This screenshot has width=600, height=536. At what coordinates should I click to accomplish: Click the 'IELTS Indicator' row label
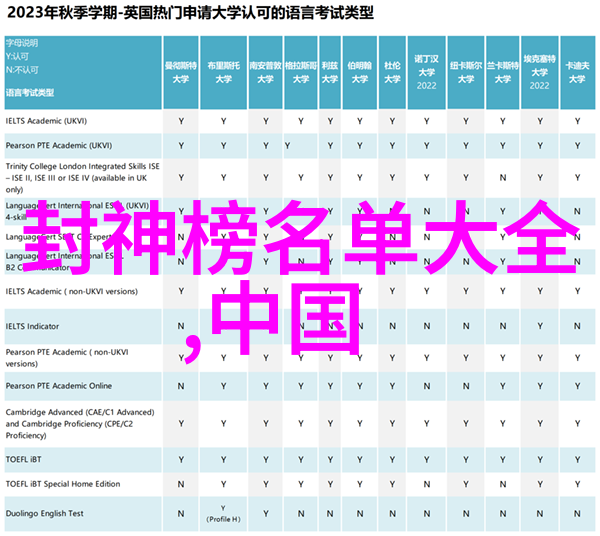click(32, 327)
